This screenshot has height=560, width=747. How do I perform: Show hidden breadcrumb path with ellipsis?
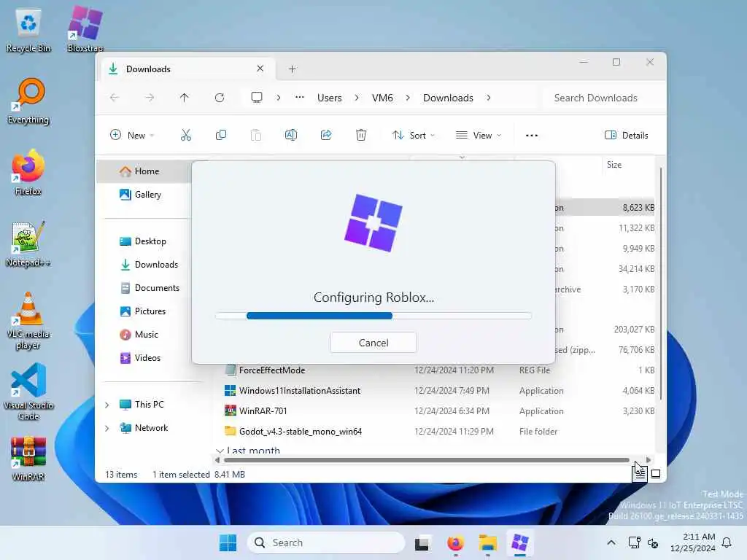click(x=299, y=98)
